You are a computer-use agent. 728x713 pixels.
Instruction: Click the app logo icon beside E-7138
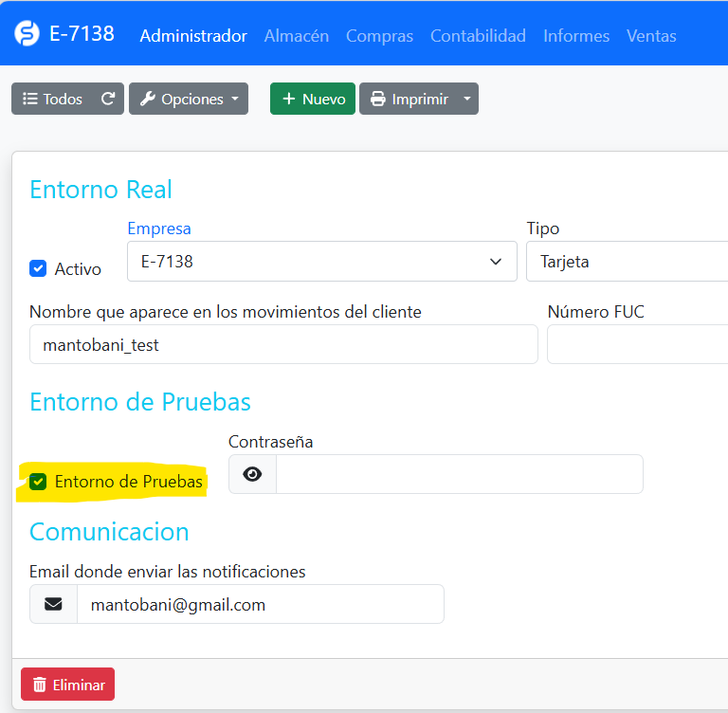coord(27,34)
